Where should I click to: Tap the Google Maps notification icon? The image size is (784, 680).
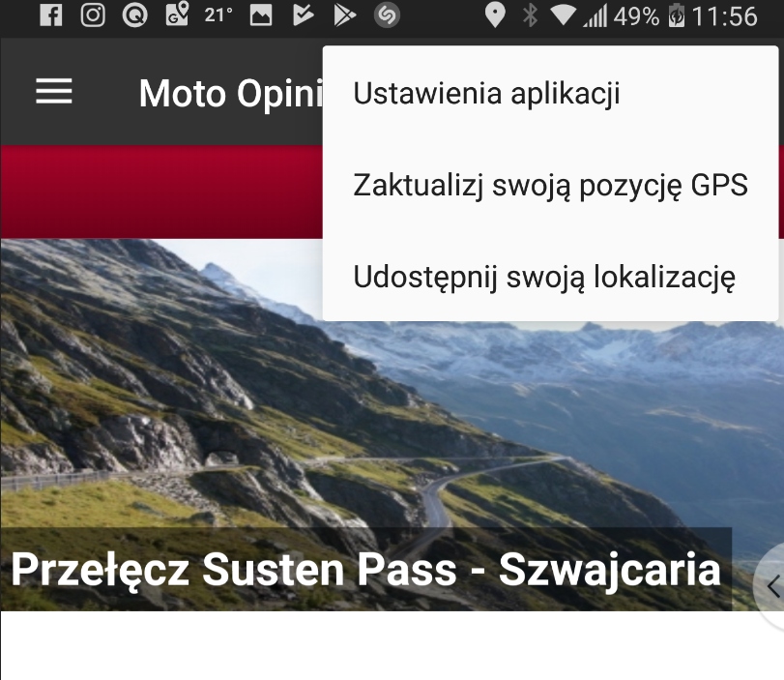point(177,14)
